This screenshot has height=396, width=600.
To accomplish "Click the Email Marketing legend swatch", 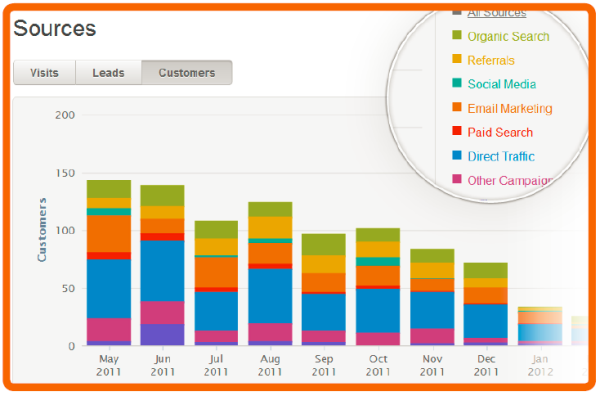I will coord(457,107).
